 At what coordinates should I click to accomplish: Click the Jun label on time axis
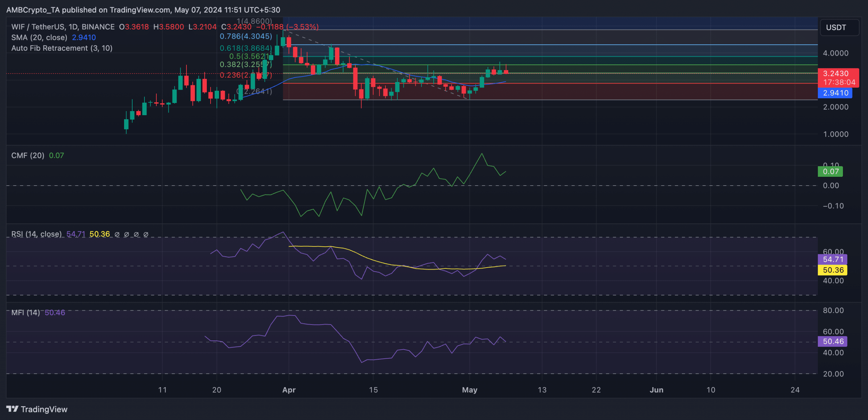tap(656, 390)
